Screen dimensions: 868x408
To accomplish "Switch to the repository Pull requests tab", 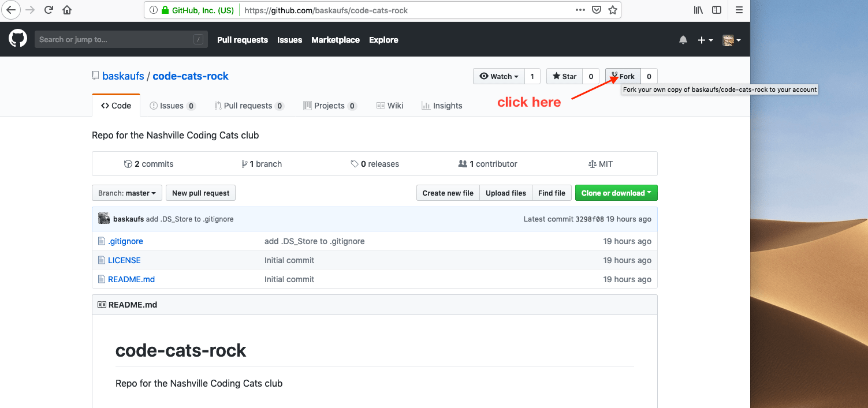I will (249, 106).
